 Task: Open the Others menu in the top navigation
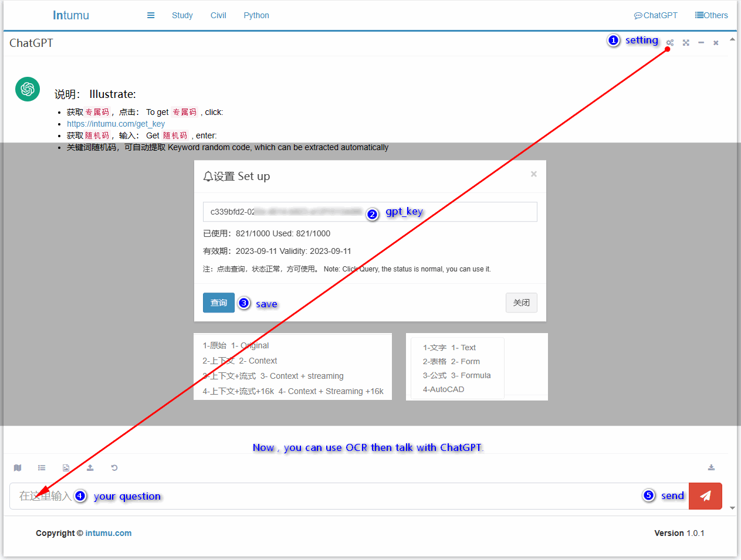(x=712, y=15)
